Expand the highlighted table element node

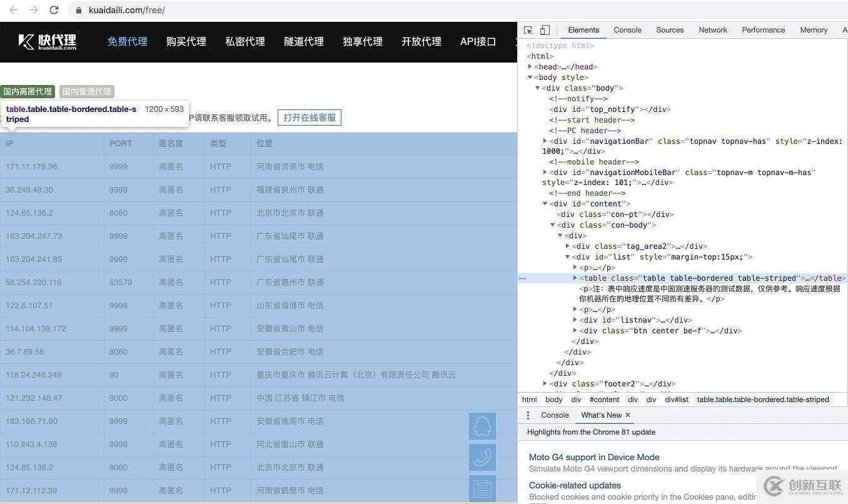(575, 278)
